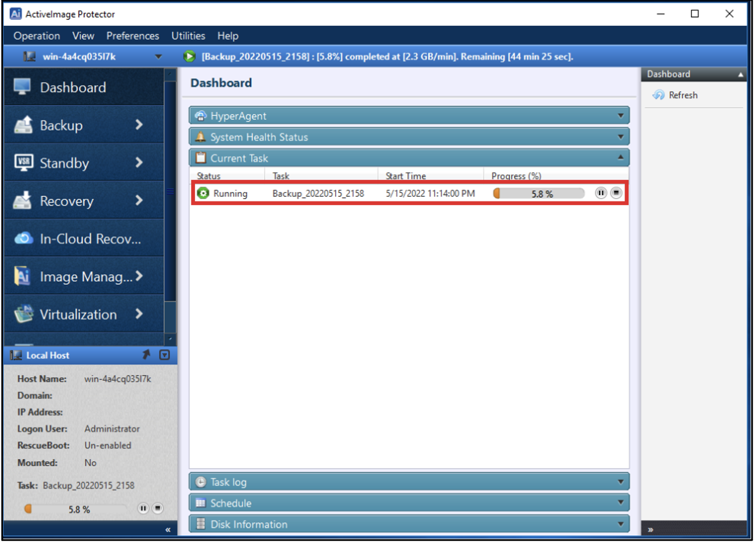Click the ActiveImage Protector title bar logo
Viewport: 756px width, 544px height.
[16, 14]
